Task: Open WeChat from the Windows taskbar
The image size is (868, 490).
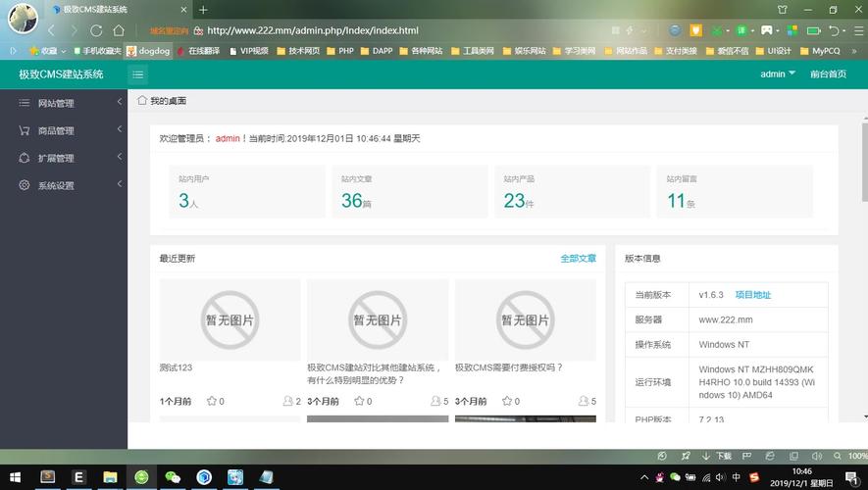Action: point(173,477)
